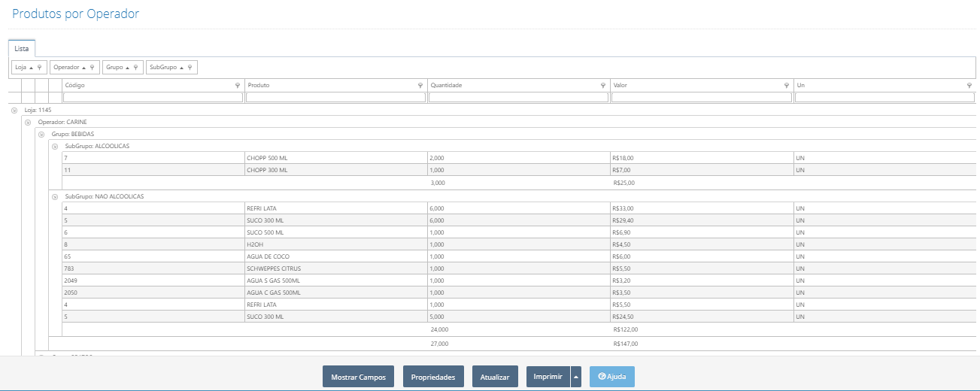Open the Quantidade column filter icon
This screenshot has width=980, height=391.
click(603, 86)
